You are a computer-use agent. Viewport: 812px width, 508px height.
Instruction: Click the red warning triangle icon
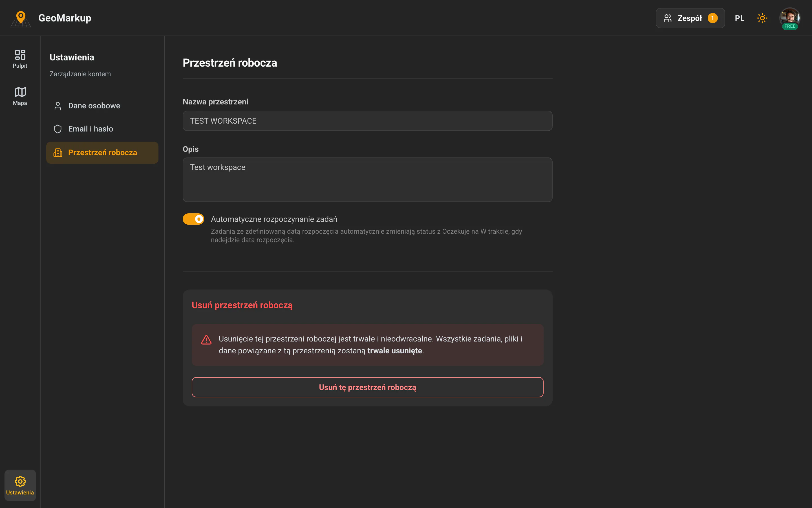click(206, 340)
